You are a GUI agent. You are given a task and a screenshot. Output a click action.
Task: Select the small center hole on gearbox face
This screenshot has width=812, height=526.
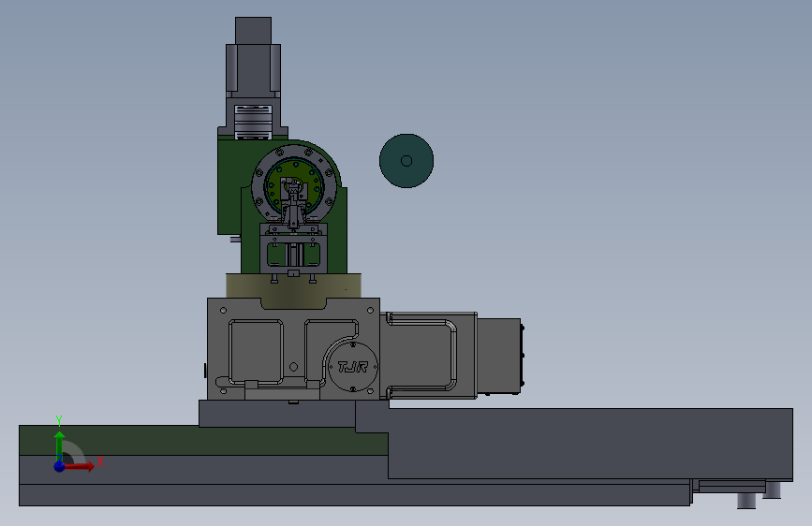pos(294,367)
